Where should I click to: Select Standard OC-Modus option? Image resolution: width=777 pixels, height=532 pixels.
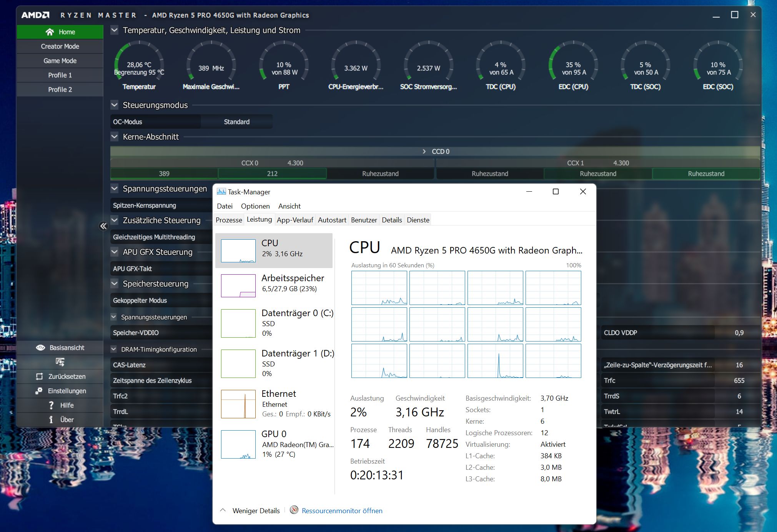236,122
